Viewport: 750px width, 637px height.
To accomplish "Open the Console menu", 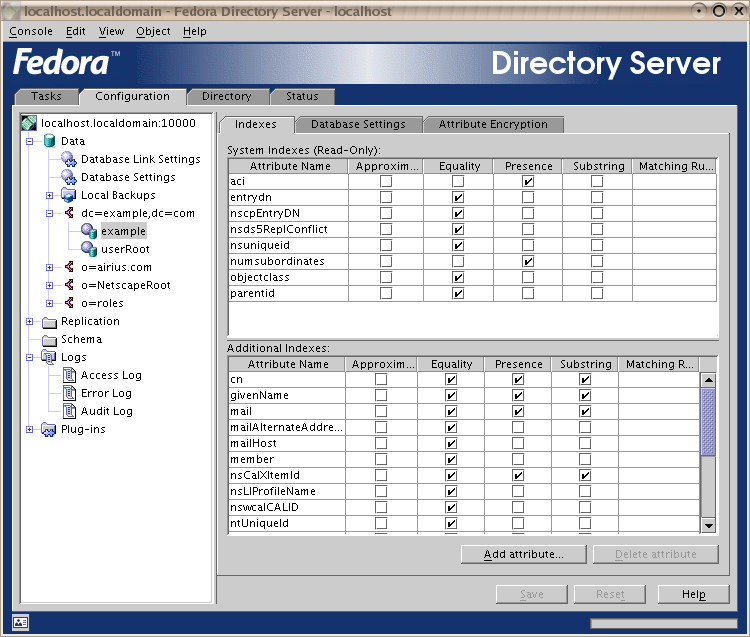I will click(31, 31).
